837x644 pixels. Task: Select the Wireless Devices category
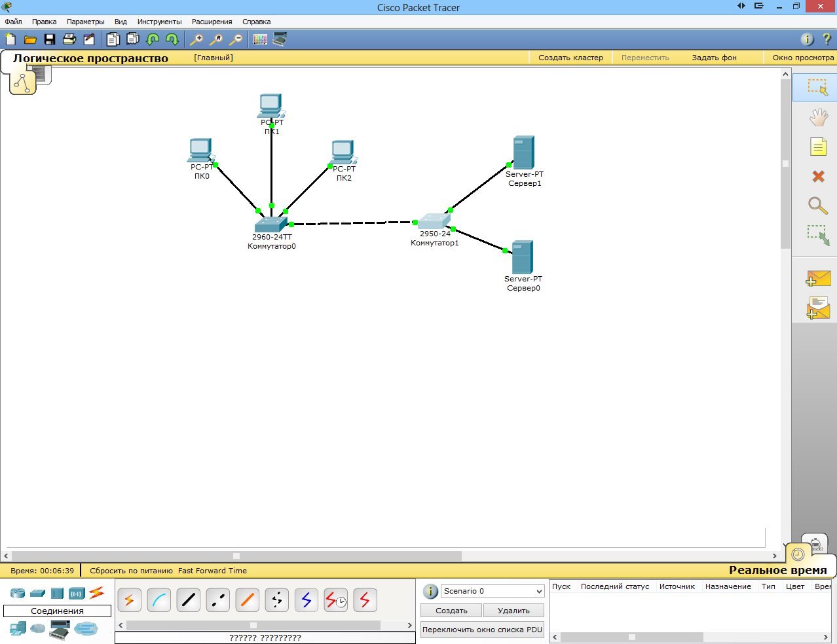(x=77, y=594)
